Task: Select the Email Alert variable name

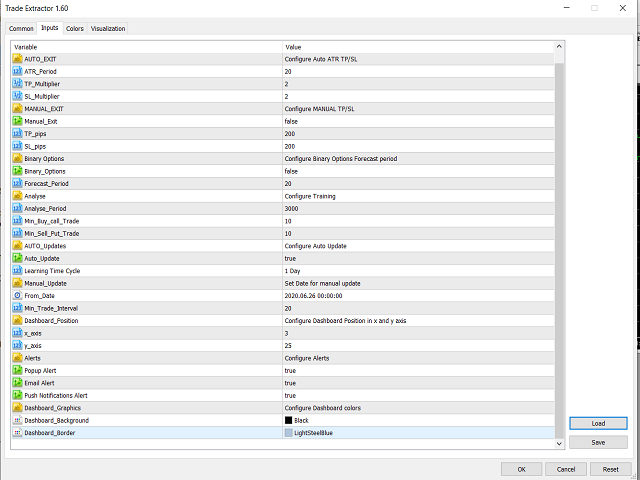Action: point(39,383)
